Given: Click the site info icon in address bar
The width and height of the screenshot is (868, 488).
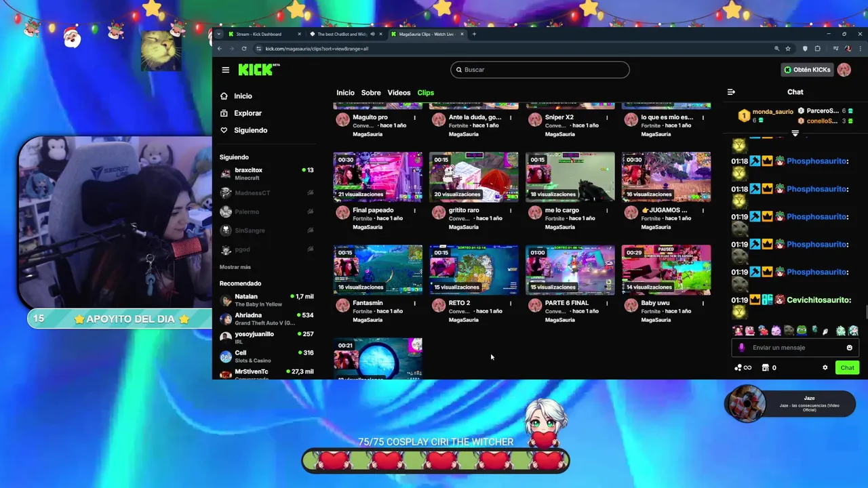Looking at the screenshot, I should click(258, 49).
